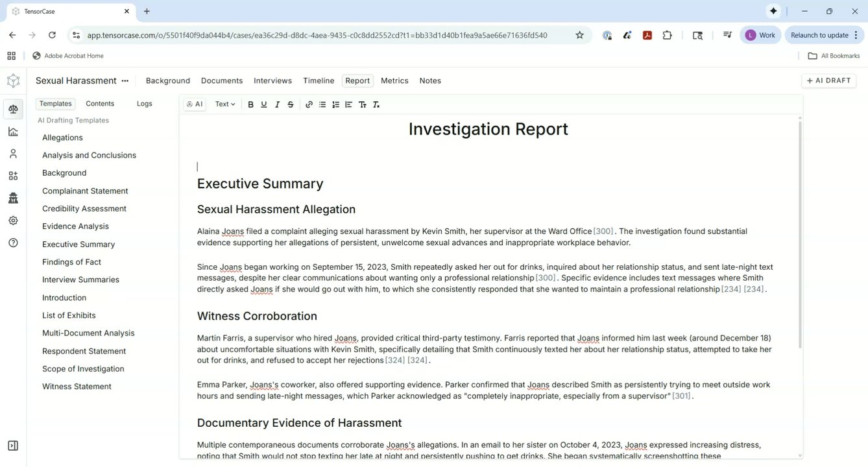Apply underline formatting in the editor
This screenshot has height=467, width=868.
(264, 104)
